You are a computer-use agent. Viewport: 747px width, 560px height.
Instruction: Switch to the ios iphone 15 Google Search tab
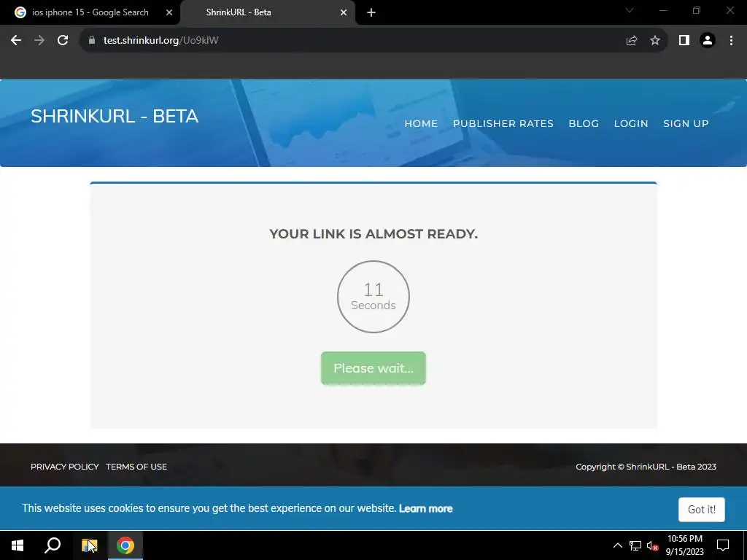90,12
